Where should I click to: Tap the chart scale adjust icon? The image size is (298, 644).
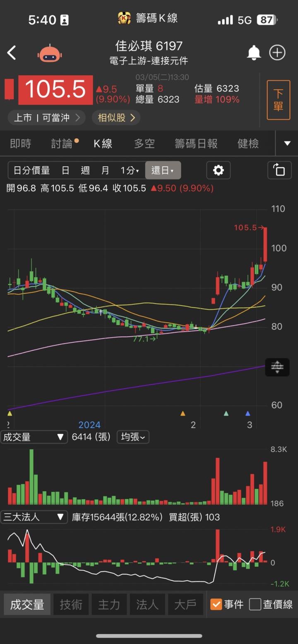point(277,367)
